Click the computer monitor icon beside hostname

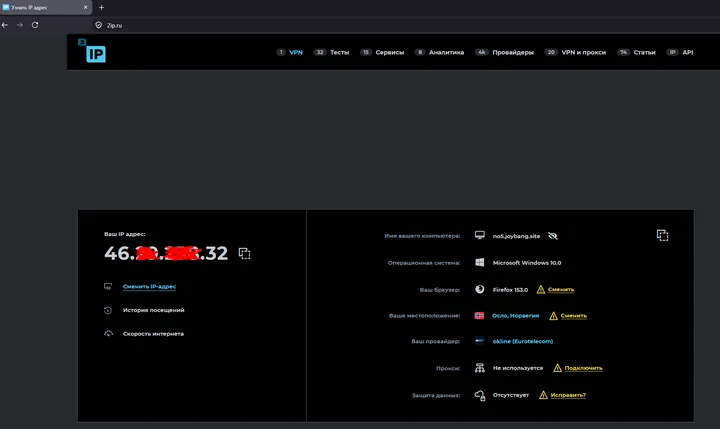479,236
